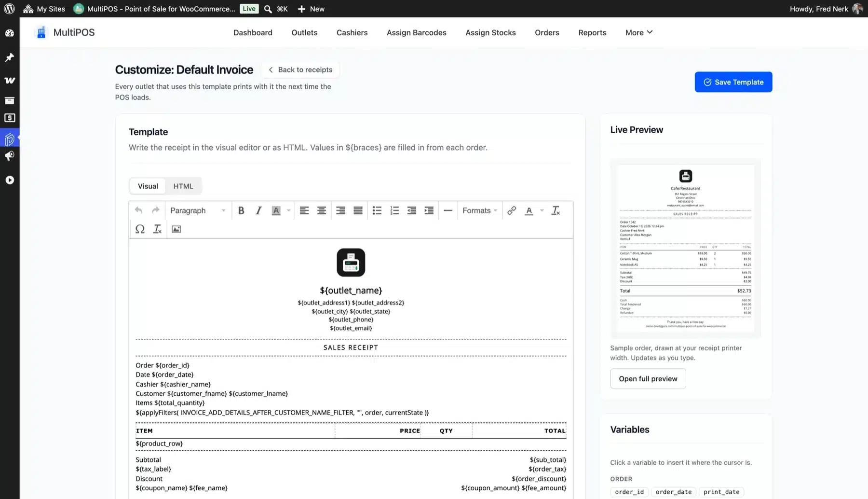Image resolution: width=868 pixels, height=499 pixels.
Task: Toggle bold formatting
Action: tap(241, 210)
